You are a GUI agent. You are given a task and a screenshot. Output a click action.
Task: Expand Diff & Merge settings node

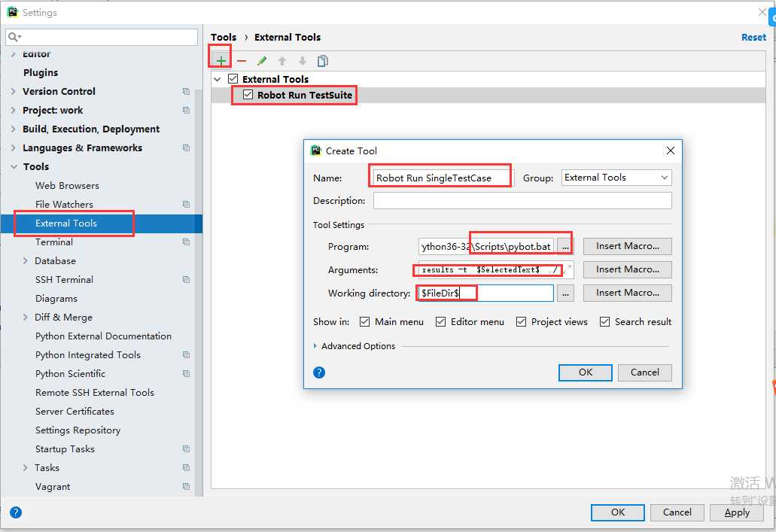pos(26,317)
